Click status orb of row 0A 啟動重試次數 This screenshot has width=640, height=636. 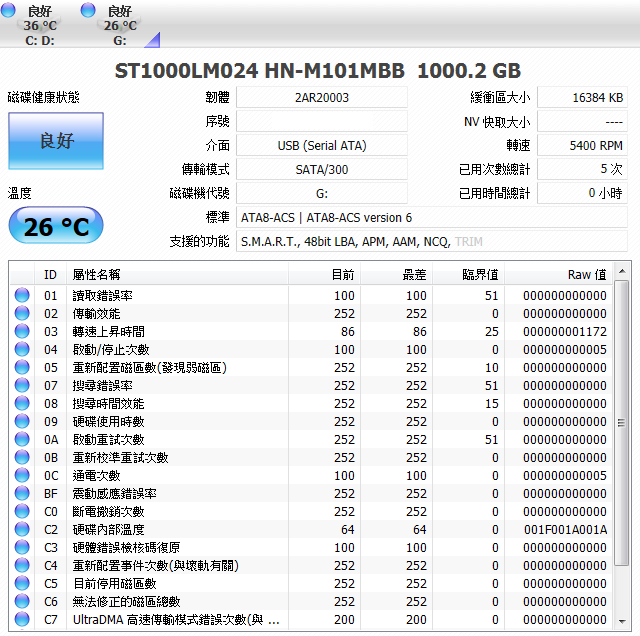point(22,439)
